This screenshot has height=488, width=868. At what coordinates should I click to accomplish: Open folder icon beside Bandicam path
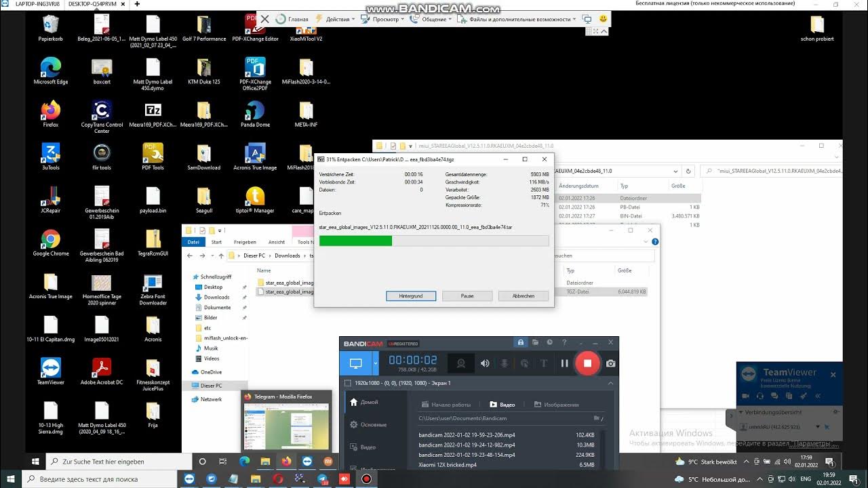coord(597,418)
